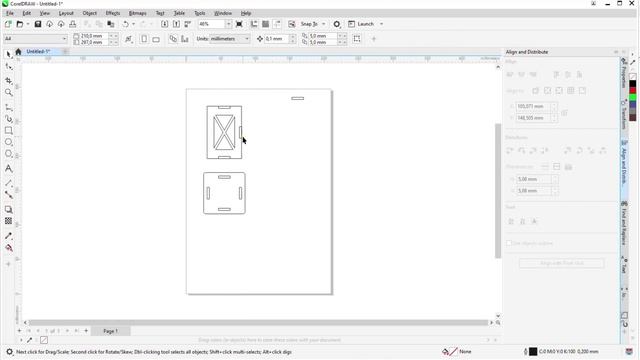Select the Rectangle tool
The image size is (640, 360).
coord(9,131)
